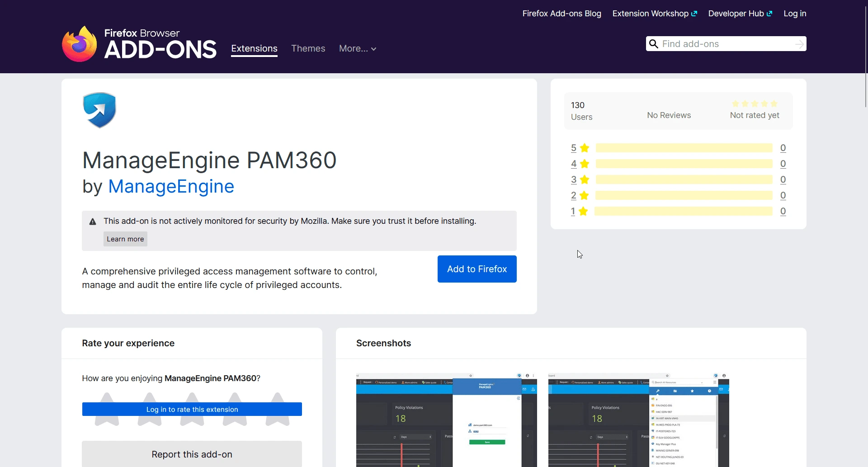Click the PAM360 shield extension icon

[99, 110]
